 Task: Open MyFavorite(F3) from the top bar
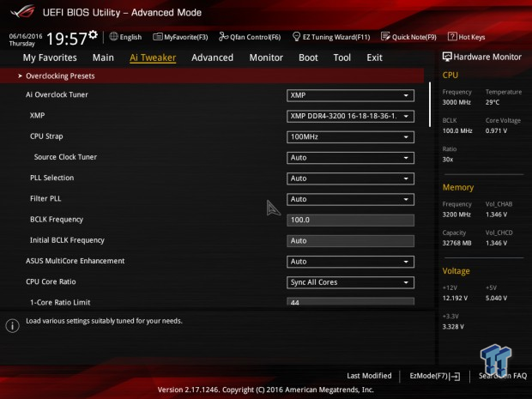pos(180,37)
